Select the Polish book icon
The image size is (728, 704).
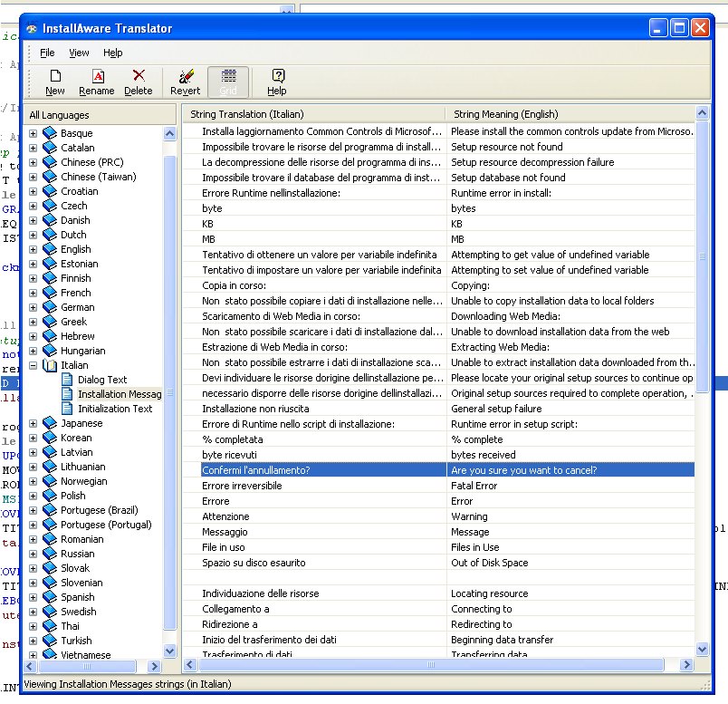tap(50, 496)
